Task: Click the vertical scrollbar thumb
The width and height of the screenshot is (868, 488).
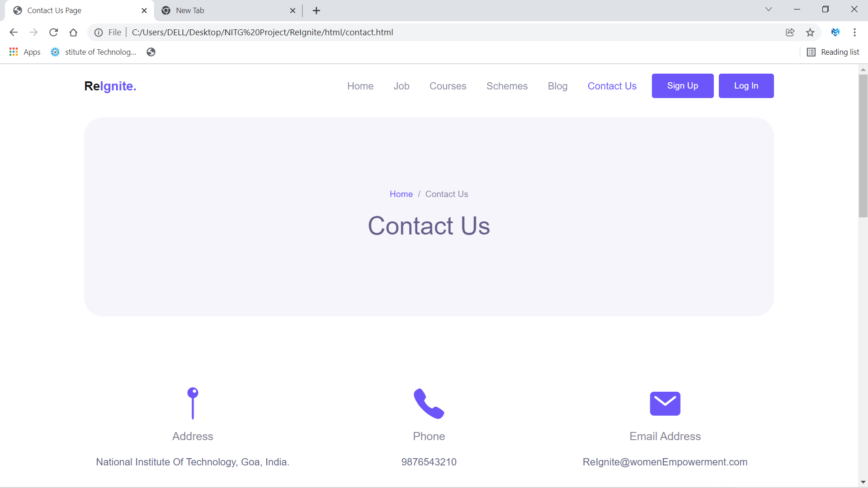Action: click(863, 146)
